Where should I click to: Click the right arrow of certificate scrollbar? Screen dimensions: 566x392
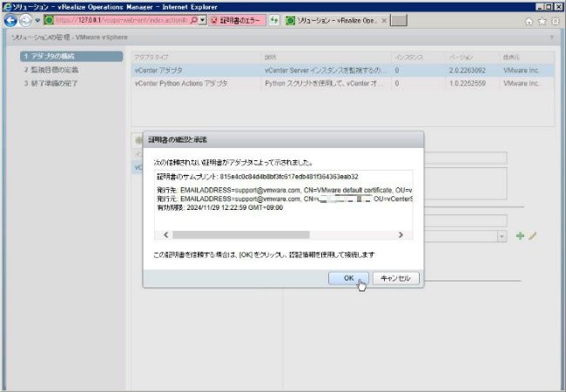401,235
